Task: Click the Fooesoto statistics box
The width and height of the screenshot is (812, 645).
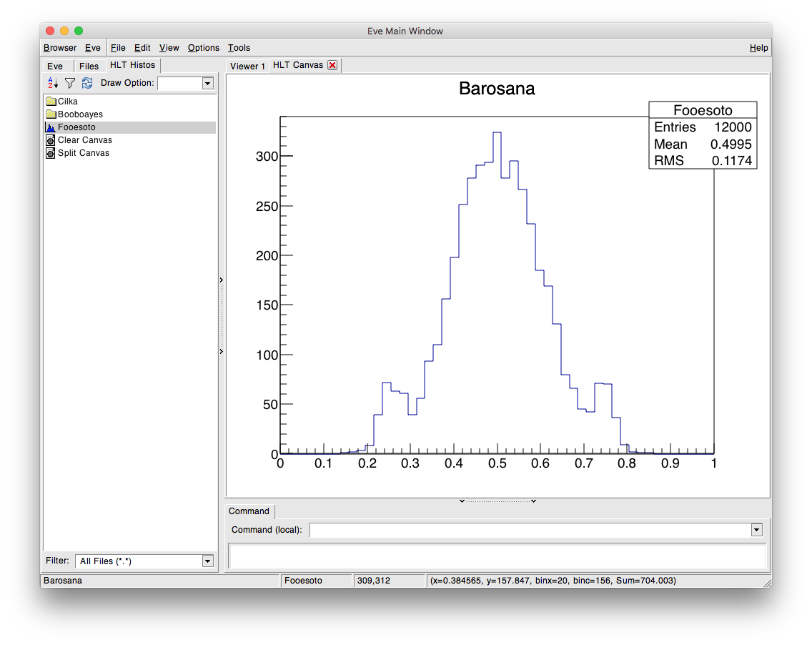Action: (x=702, y=135)
